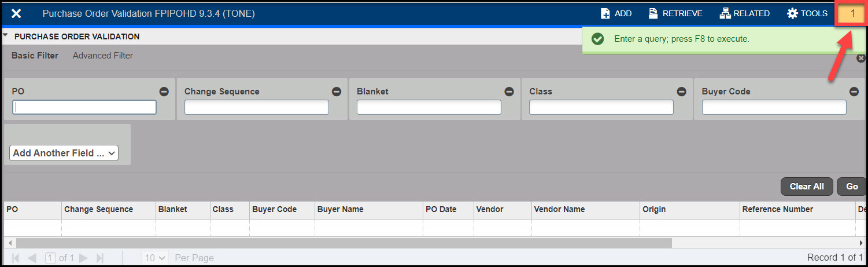Screen dimensions: 868x267
Task: Click the page number box
Action: [50, 258]
